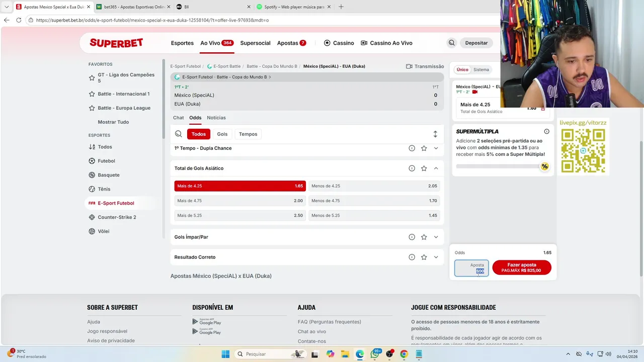Switch bet slip to Sistema mode
The image size is (644, 362).
point(481,70)
